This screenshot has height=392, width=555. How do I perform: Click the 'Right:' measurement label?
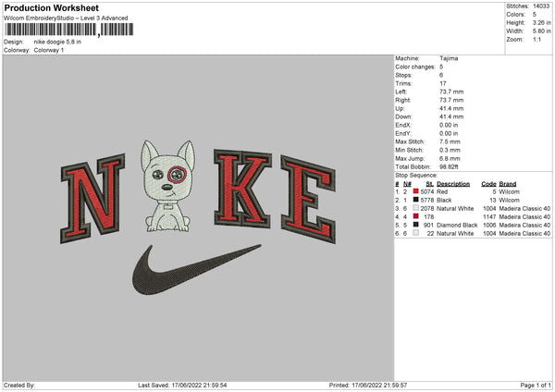(402, 100)
